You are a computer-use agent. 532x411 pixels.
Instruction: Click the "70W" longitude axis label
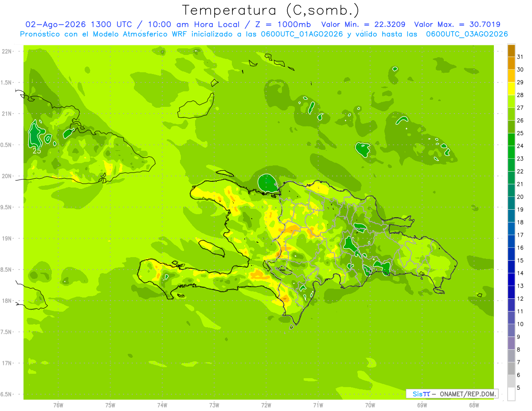point(370,405)
